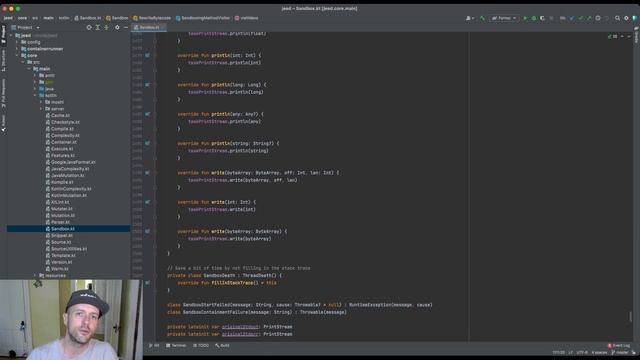Open the TODO tool window
The image size is (640, 360).
[200, 345]
